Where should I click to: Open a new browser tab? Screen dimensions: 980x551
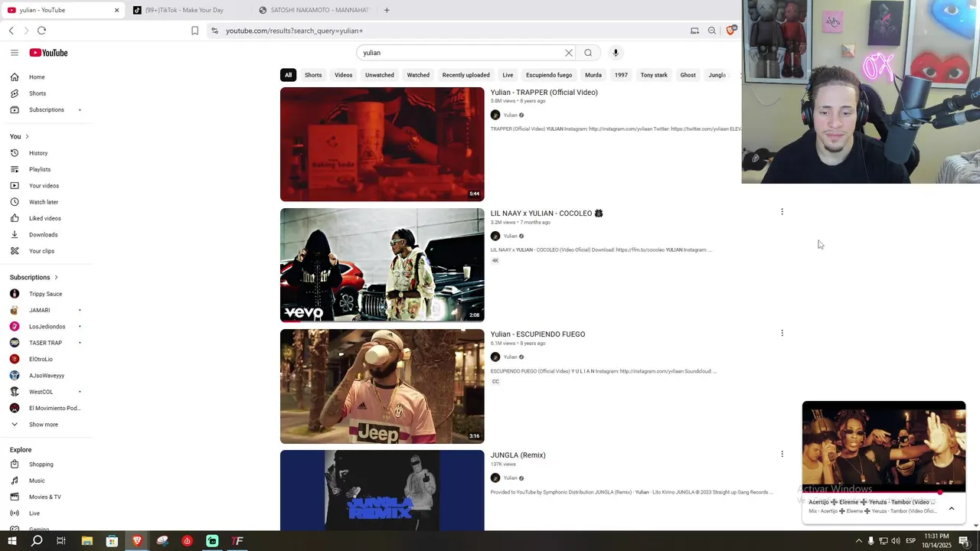[x=387, y=10]
